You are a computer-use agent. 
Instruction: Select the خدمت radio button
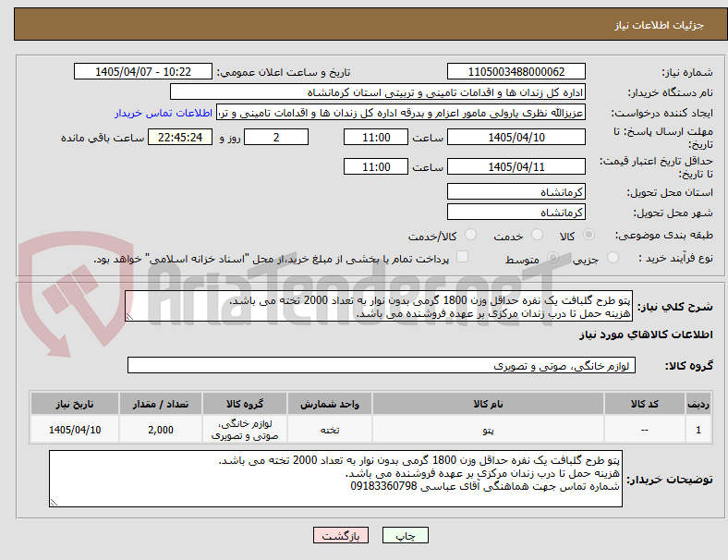tap(537, 235)
